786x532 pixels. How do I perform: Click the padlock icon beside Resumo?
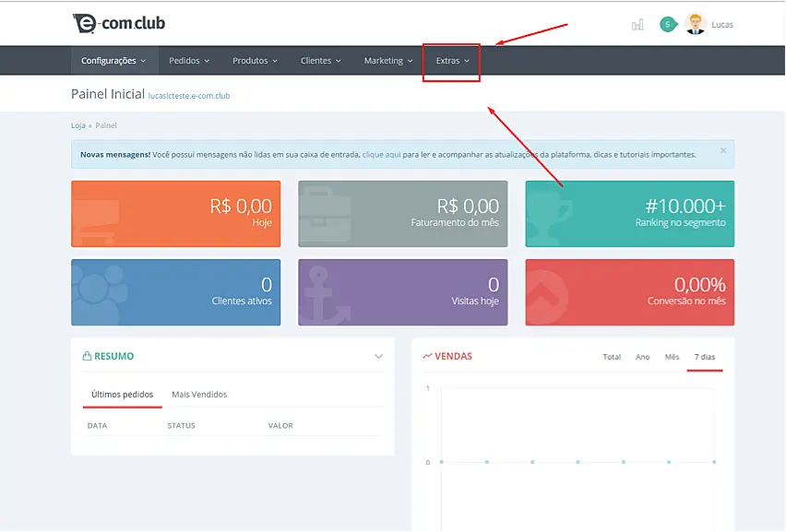pyautogui.click(x=87, y=356)
